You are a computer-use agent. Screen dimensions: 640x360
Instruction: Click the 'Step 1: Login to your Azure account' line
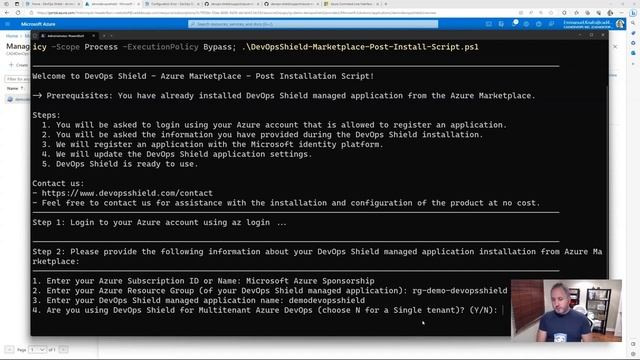[x=160, y=222]
